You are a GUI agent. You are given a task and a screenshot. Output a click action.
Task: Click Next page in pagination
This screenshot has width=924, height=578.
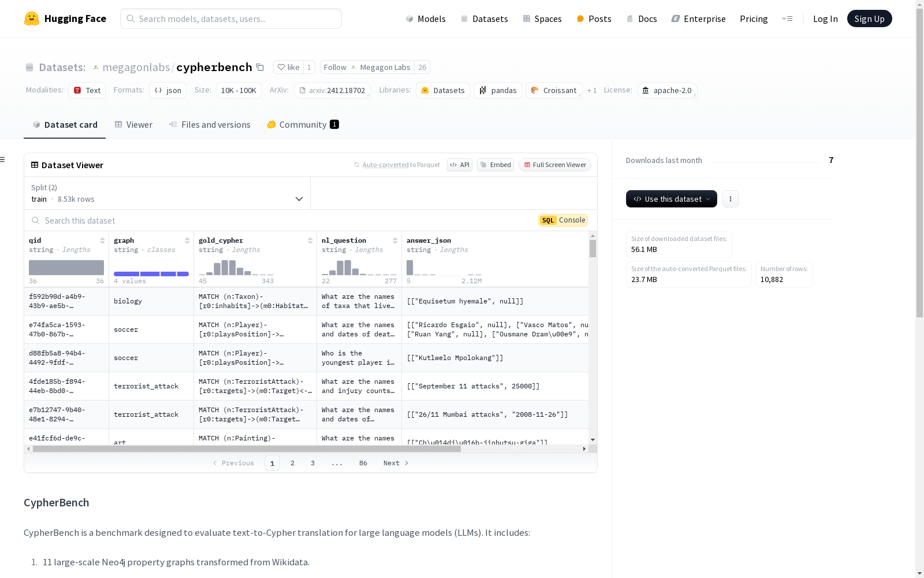(x=396, y=463)
